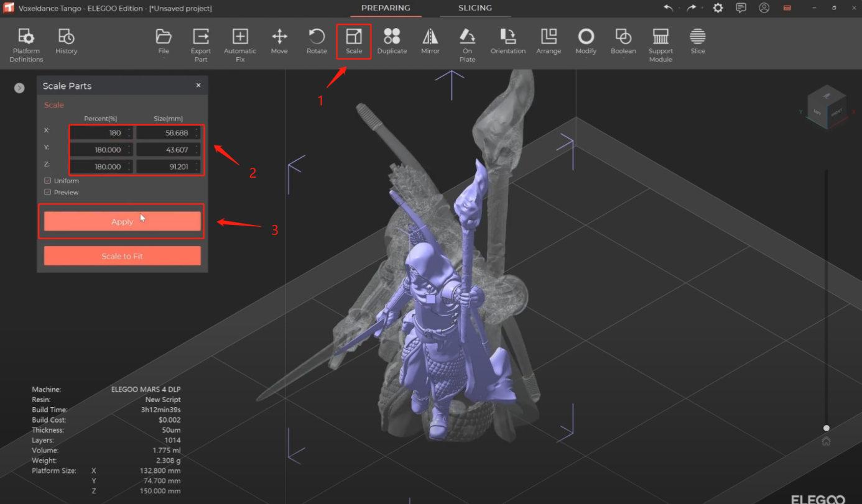
Task: Toggle the Preview checkbox
Action: (x=48, y=193)
